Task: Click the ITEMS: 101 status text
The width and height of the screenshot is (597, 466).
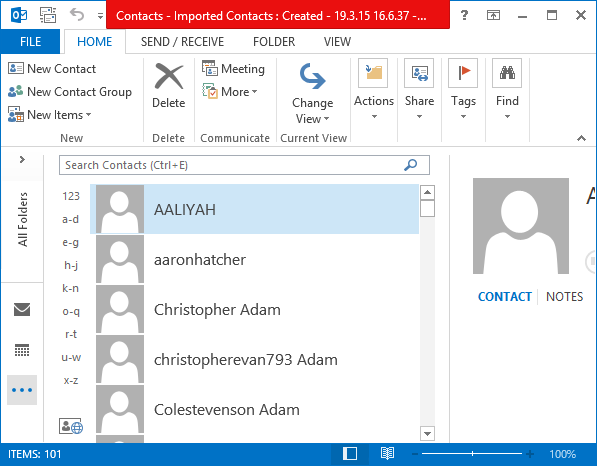Action: tap(34, 454)
